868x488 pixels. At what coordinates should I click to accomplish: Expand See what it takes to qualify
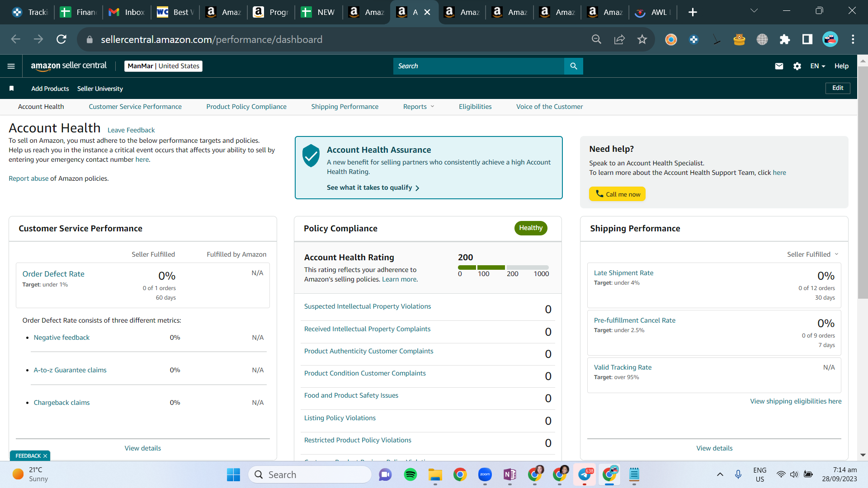click(373, 188)
